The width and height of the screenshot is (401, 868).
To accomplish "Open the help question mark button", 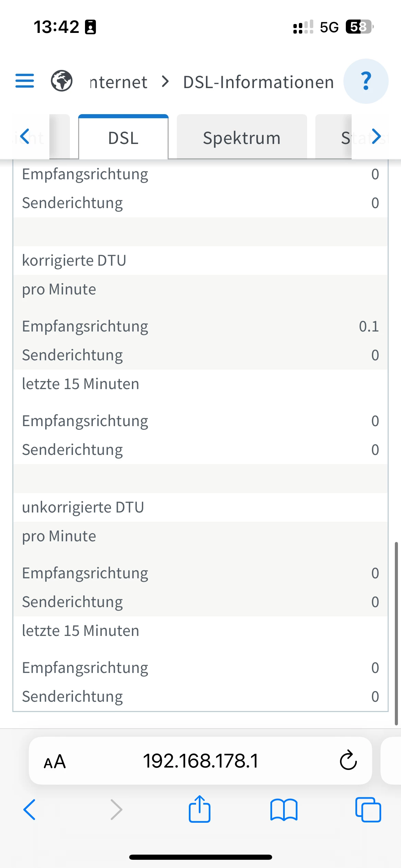I will tap(366, 81).
